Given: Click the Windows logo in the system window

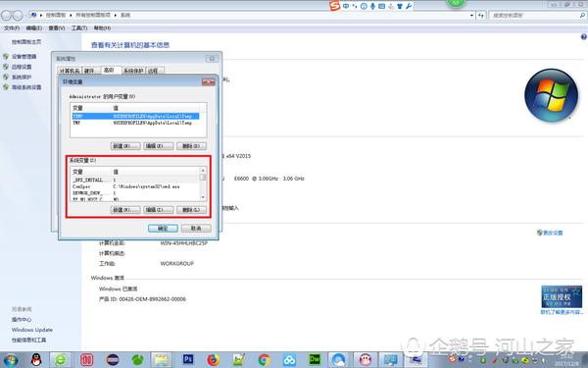Looking at the screenshot, I should 551,95.
